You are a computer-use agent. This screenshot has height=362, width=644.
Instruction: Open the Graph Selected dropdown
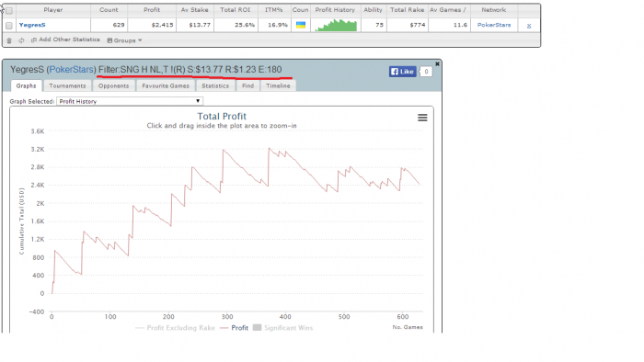tap(130, 101)
